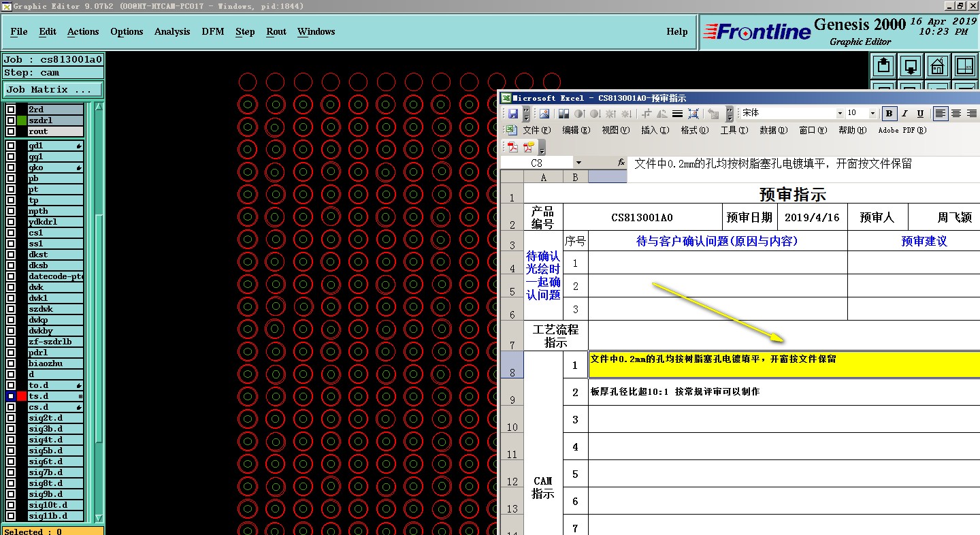980x535 pixels.
Task: Open the Name Box dropdown arrow beside C8
Action: [x=578, y=163]
